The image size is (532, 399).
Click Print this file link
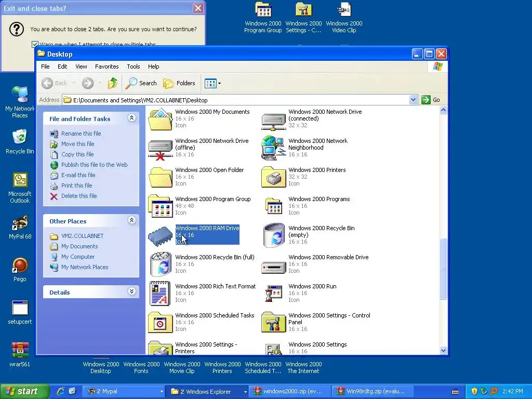77,185
